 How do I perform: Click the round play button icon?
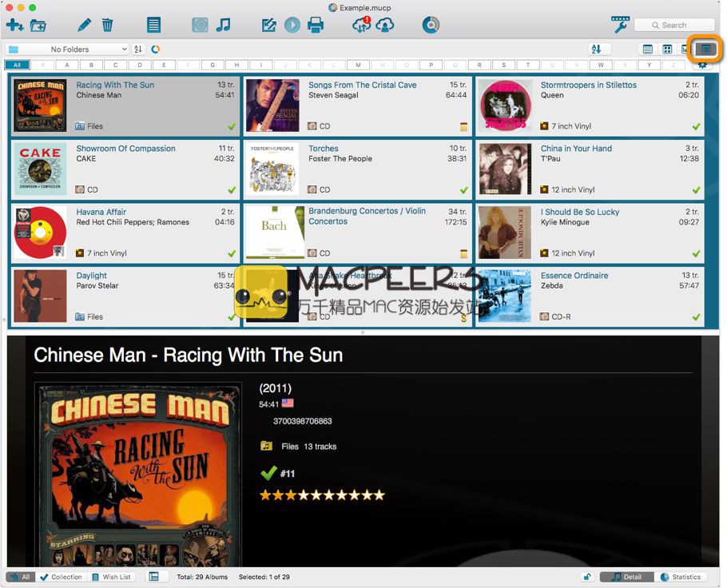(292, 25)
